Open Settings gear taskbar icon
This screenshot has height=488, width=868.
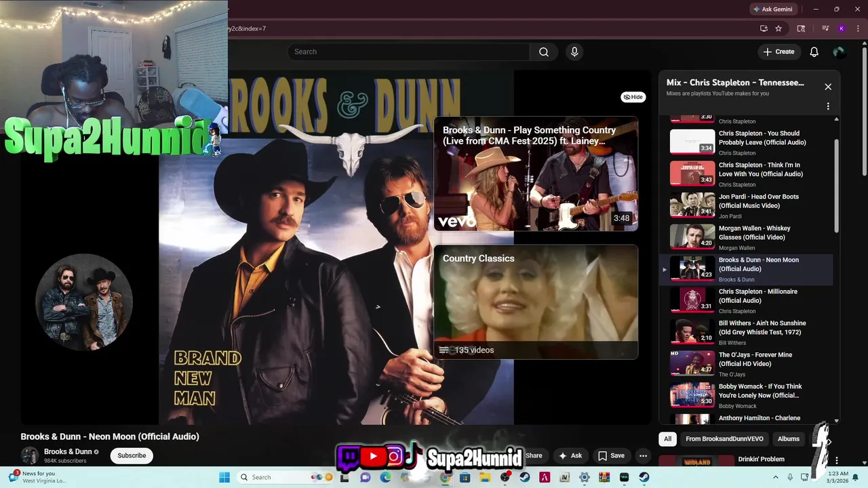click(584, 477)
